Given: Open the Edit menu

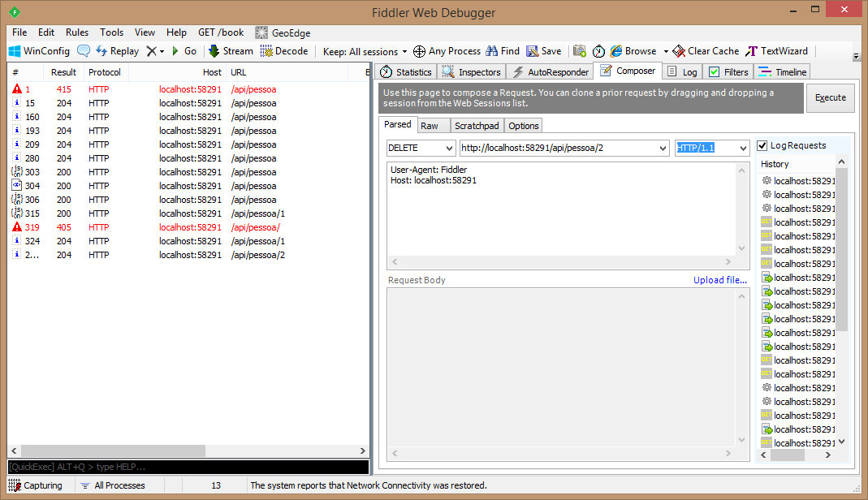Looking at the screenshot, I should 46,32.
